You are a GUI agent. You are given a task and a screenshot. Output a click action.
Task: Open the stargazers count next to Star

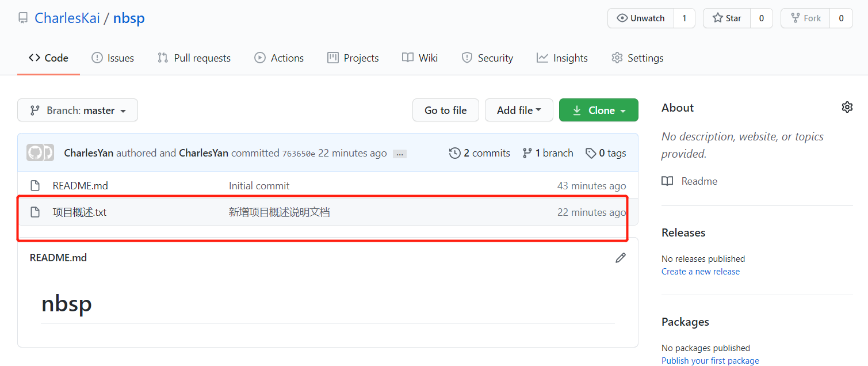(x=762, y=18)
